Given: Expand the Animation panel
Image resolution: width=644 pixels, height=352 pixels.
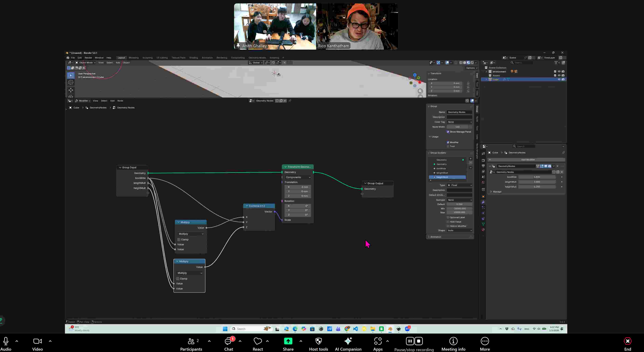Looking at the screenshot, I should click(x=436, y=237).
